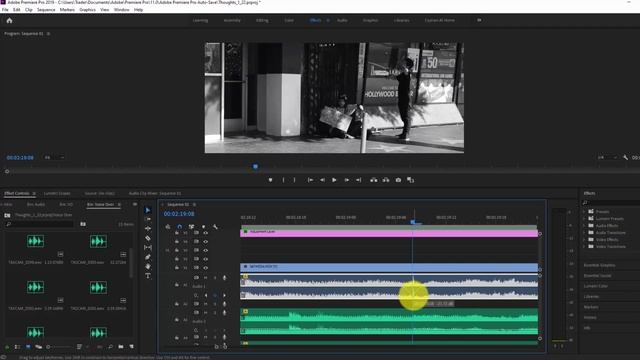Expand Video Effects folder
Image resolution: width=640 pixels, height=360 pixels.
click(584, 239)
